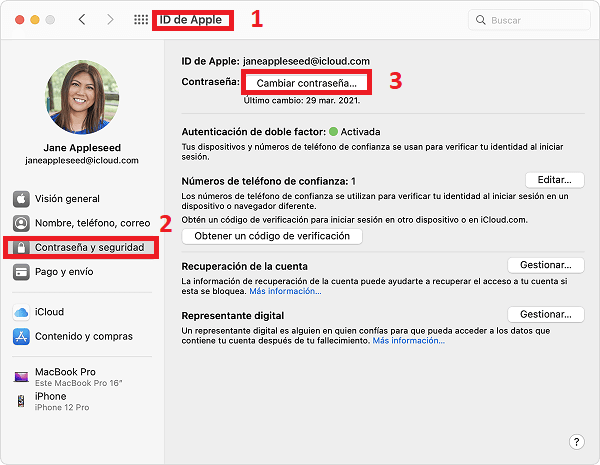Go forward with the right chevron arrow
The width and height of the screenshot is (600, 465).
[x=110, y=20]
